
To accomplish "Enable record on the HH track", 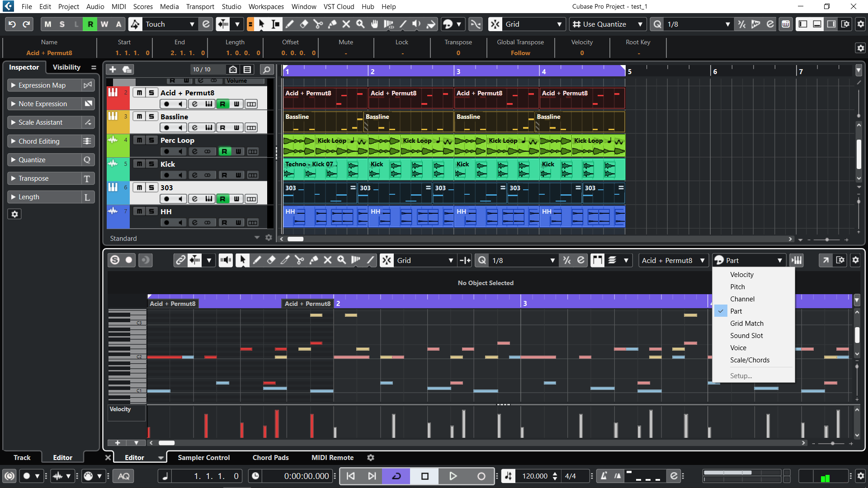I will point(166,223).
